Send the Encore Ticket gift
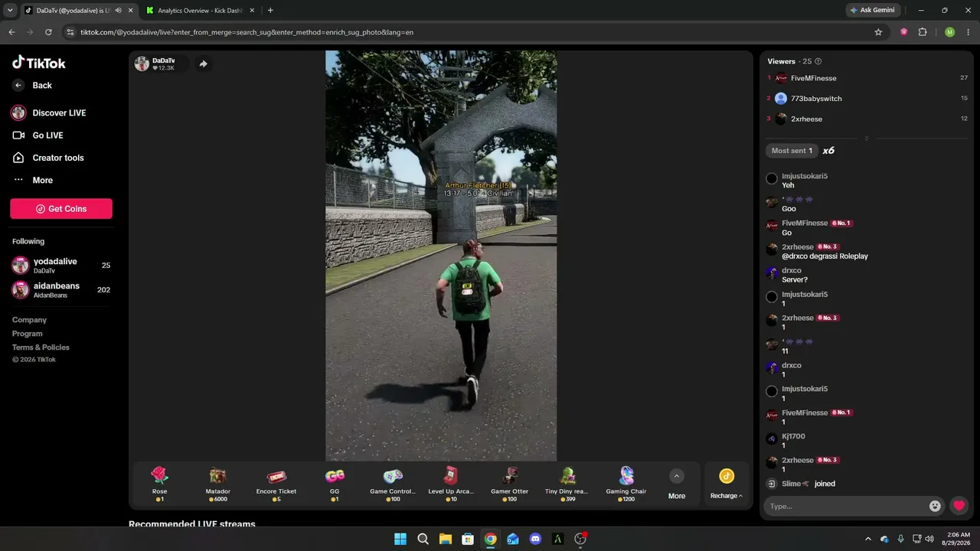This screenshot has height=551, width=980. click(x=276, y=484)
